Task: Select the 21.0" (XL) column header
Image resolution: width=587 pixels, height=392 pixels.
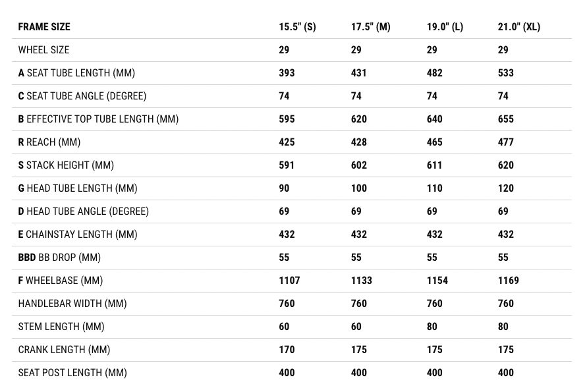Action: (x=518, y=27)
